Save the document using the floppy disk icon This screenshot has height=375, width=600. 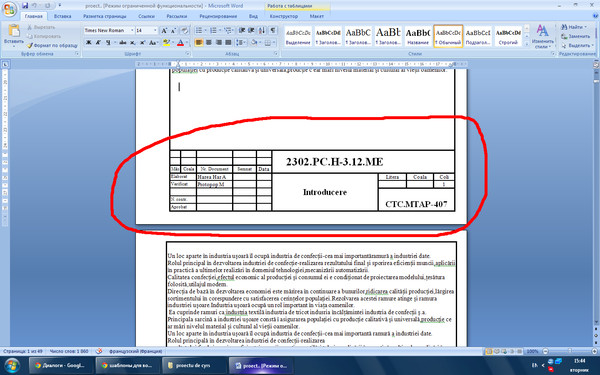point(25,5)
